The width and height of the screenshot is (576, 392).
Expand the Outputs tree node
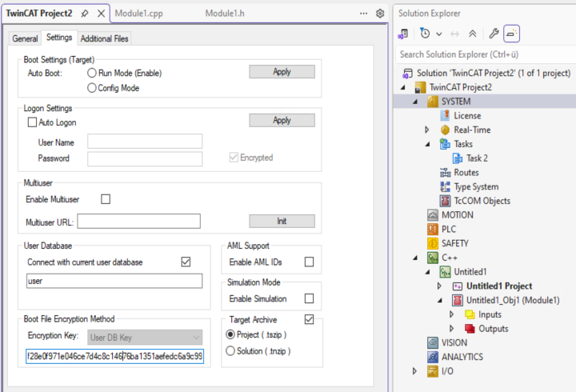451,329
